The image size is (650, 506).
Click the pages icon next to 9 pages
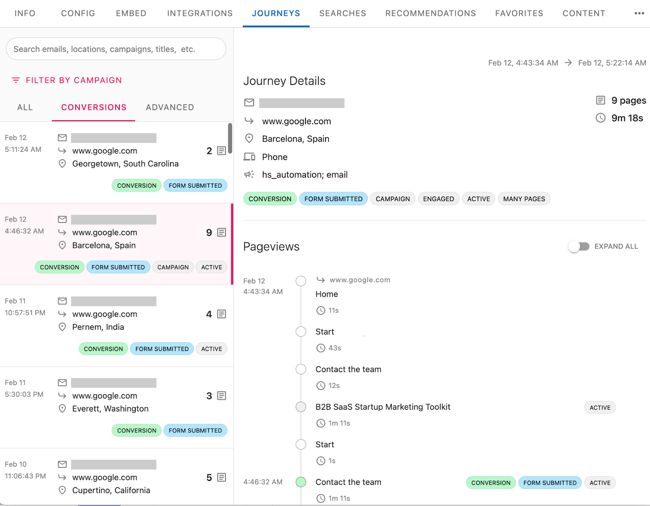(x=600, y=100)
